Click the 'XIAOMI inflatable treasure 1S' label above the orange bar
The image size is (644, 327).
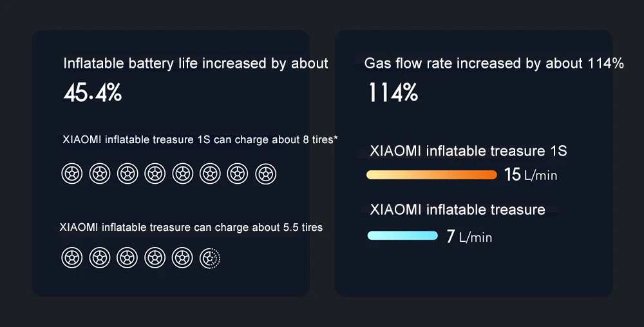pos(468,151)
